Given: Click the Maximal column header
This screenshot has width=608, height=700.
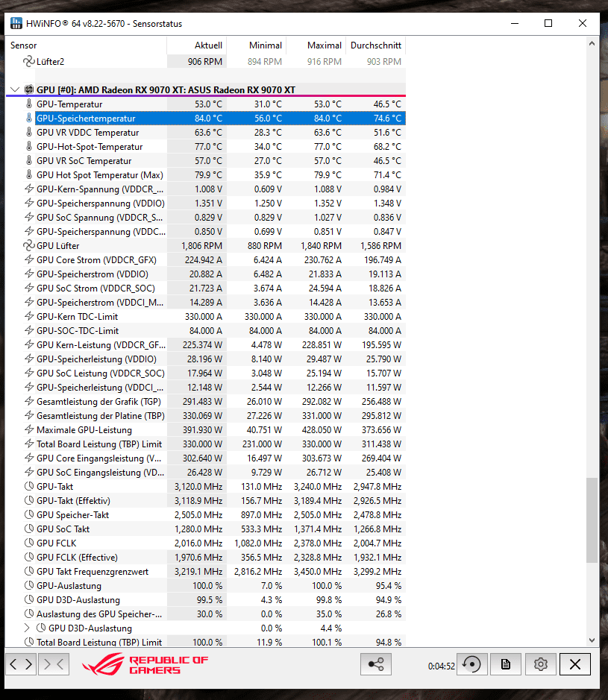Looking at the screenshot, I should [316, 45].
